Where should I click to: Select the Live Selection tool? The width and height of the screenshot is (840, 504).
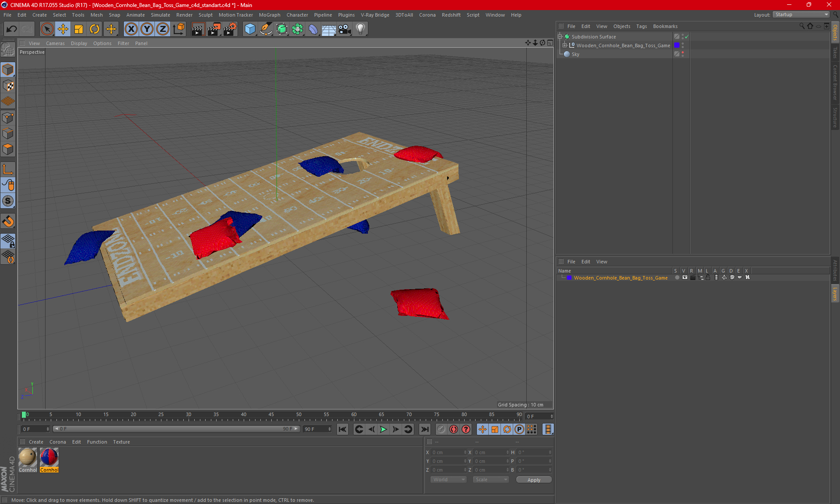pyautogui.click(x=47, y=29)
